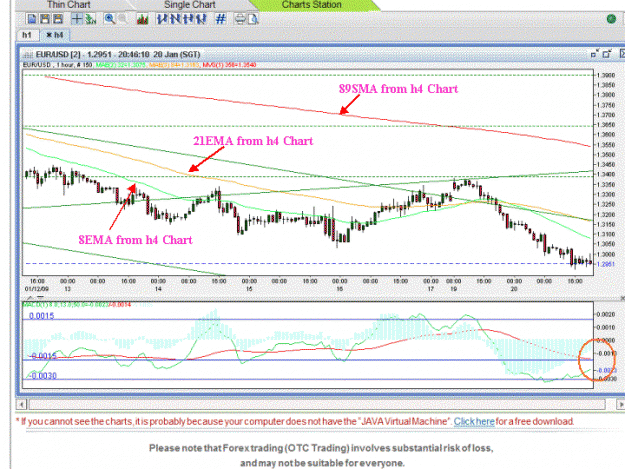Click the 0.0015 MACD level label
The height and width of the screenshot is (469, 625).
coord(41,316)
